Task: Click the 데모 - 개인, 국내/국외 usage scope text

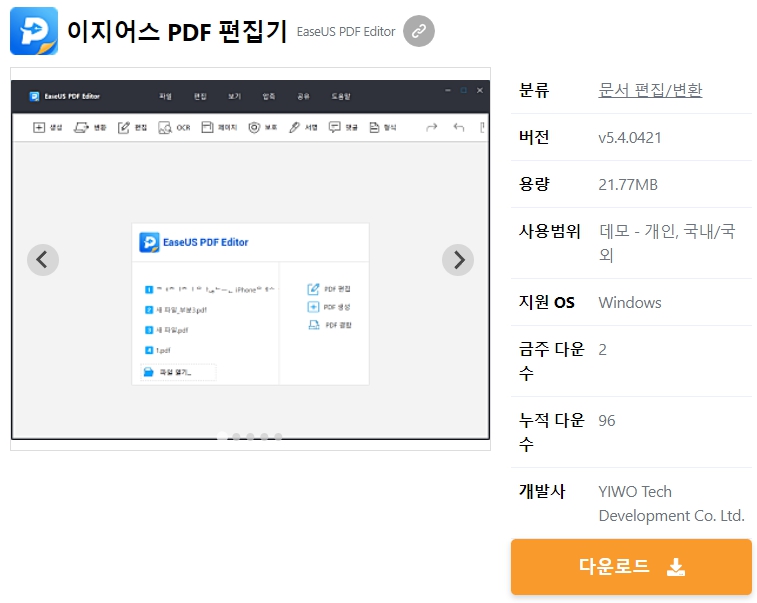Action: tap(667, 243)
